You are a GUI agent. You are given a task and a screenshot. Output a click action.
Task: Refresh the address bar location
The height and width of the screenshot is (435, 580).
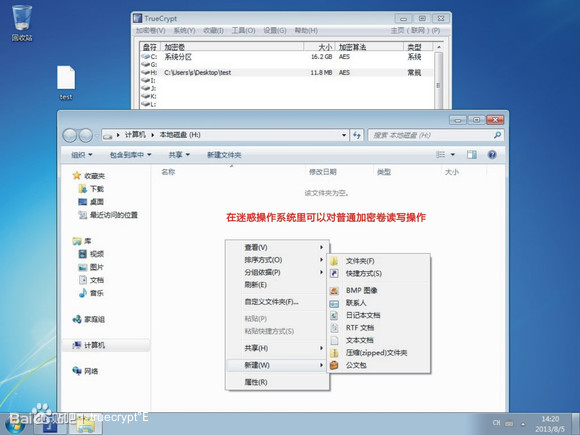(x=357, y=135)
